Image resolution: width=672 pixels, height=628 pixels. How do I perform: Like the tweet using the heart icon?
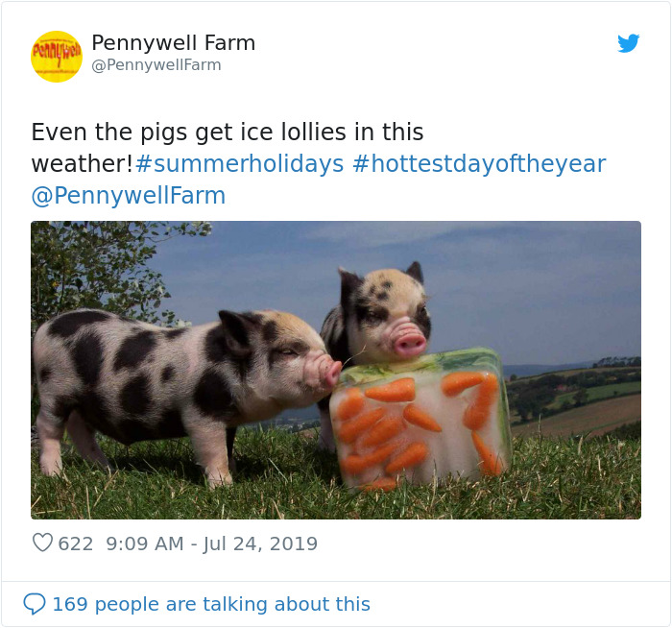pyautogui.click(x=42, y=543)
